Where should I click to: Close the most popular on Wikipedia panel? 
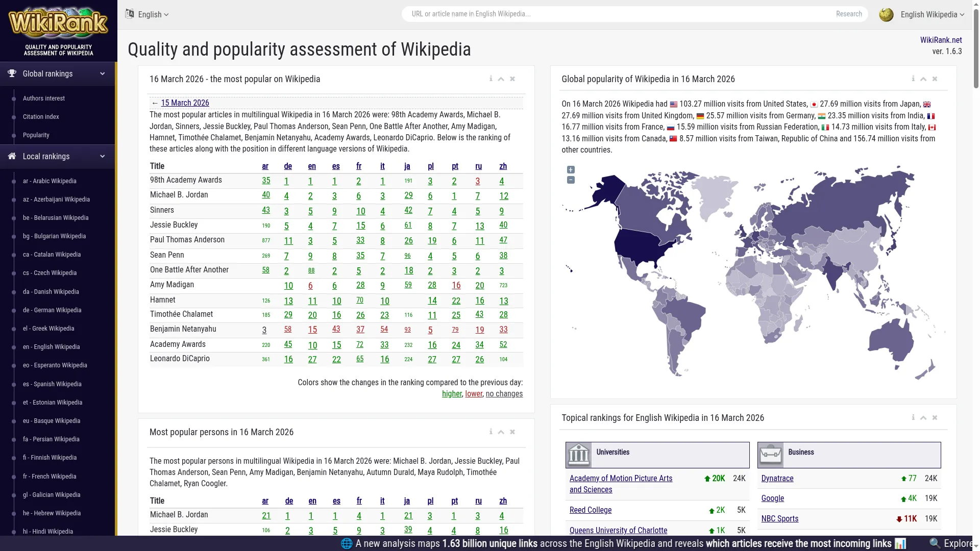coord(512,79)
